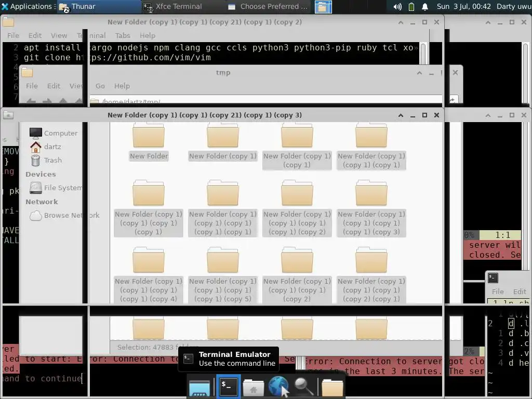This screenshot has width=532, height=399.
Task: Switch to the Xfce Terminal taskbar button
Action: (x=183, y=6)
